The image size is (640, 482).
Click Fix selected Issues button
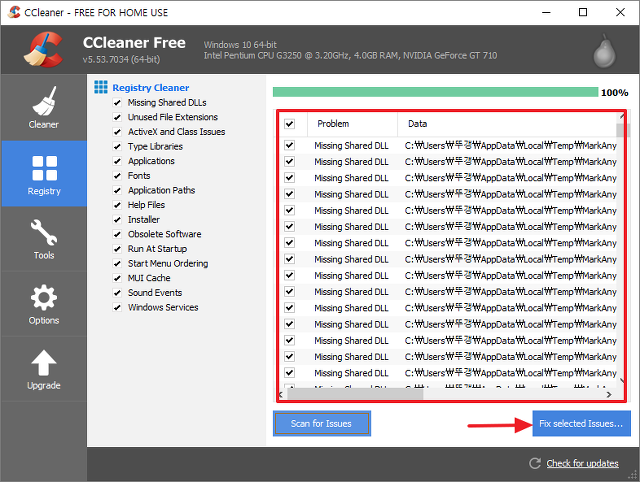click(x=581, y=424)
